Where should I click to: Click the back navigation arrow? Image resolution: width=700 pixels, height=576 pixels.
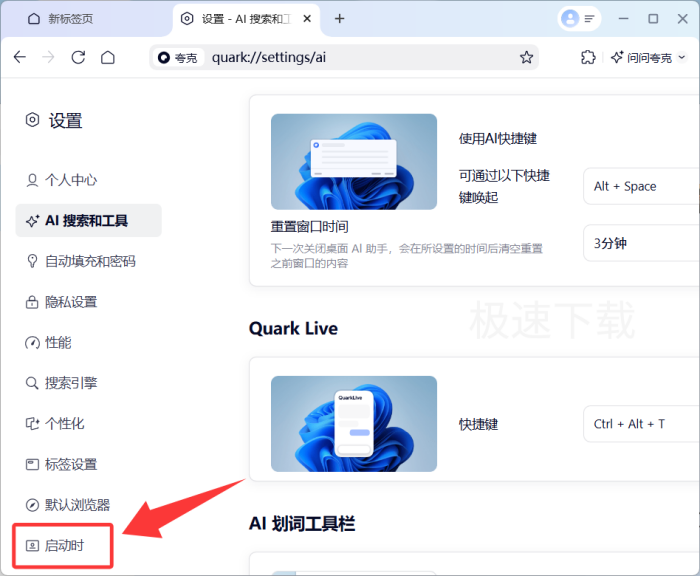(x=20, y=58)
